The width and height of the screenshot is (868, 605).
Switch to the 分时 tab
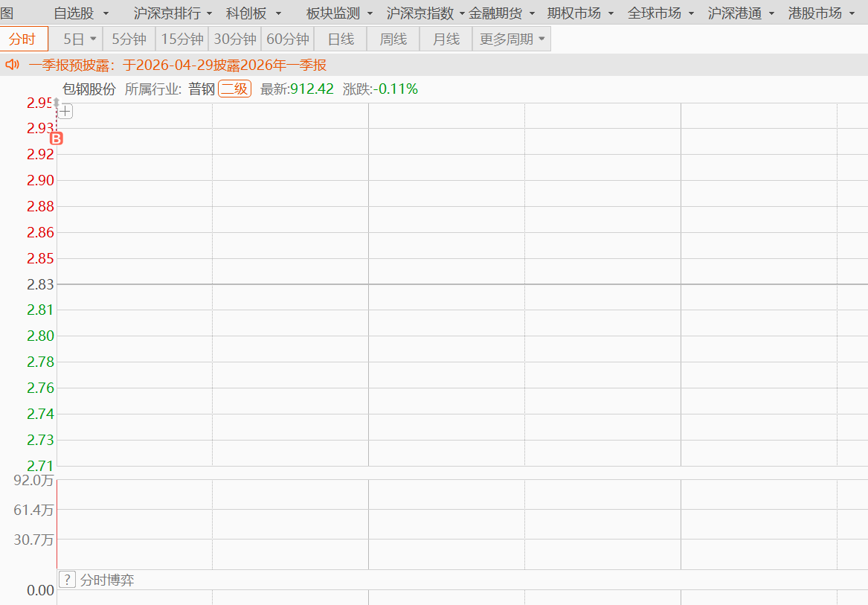coord(24,39)
